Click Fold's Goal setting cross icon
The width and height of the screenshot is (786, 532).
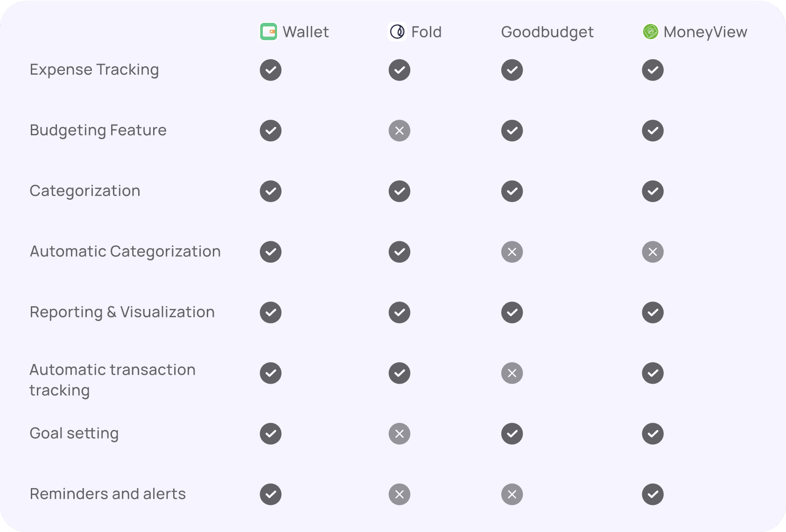(399, 434)
